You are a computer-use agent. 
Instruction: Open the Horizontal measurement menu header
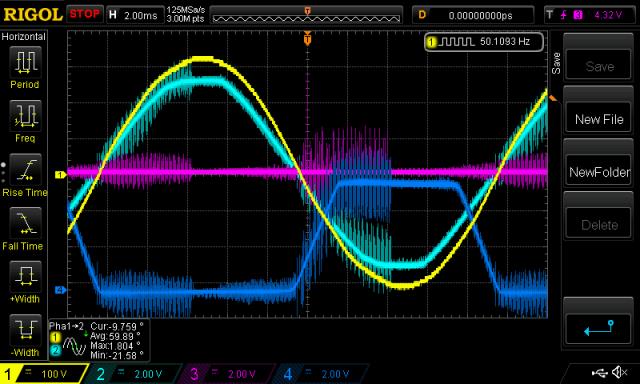[x=24, y=37]
